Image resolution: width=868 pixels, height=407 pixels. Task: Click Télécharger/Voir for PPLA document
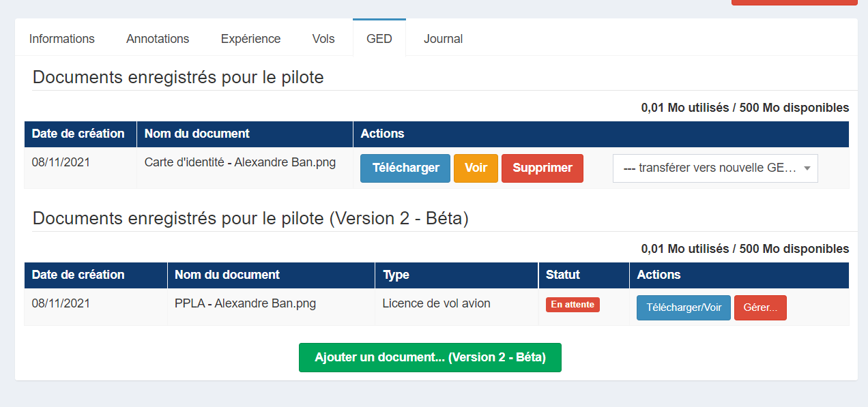click(x=684, y=307)
